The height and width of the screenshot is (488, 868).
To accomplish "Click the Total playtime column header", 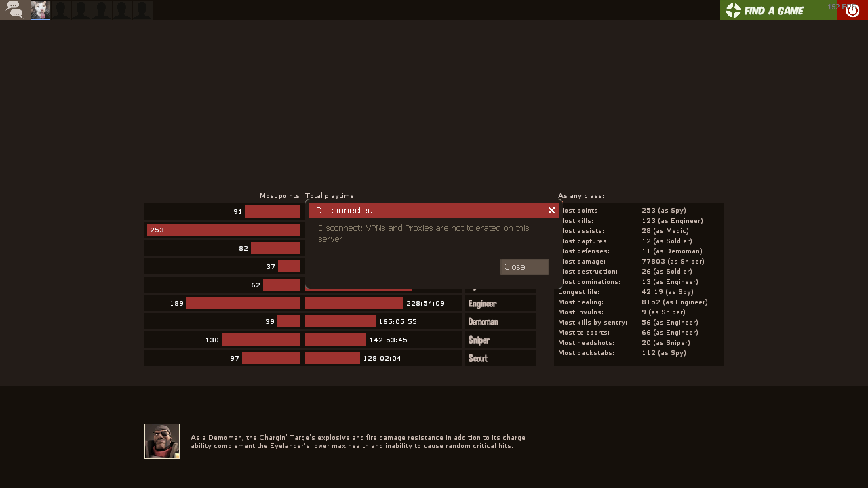I will coord(330,196).
